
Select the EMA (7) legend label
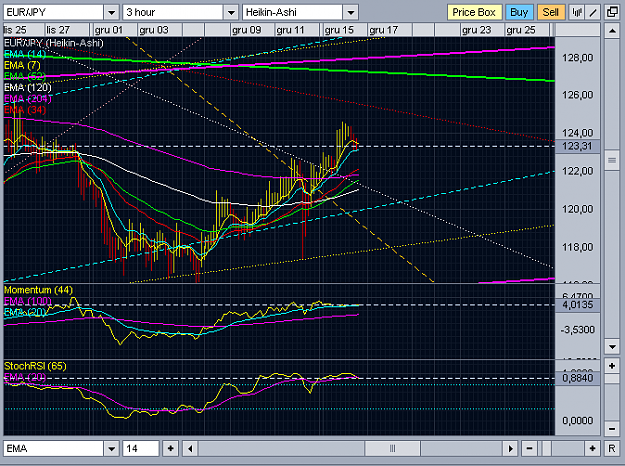22,65
